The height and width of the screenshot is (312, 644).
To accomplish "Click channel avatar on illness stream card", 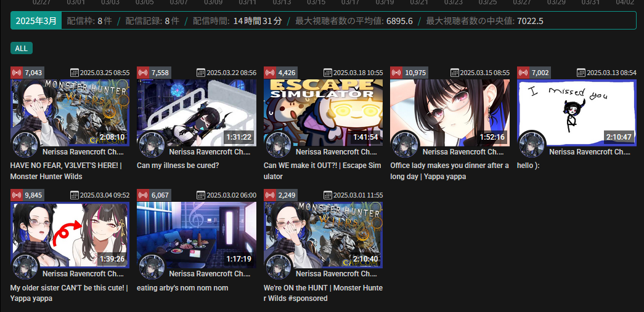I will point(152,145).
